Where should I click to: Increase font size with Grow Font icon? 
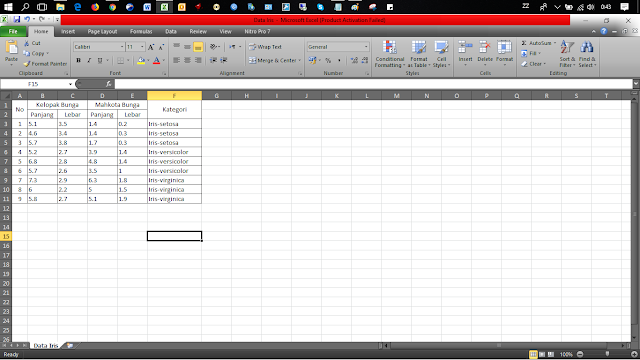pos(151,47)
